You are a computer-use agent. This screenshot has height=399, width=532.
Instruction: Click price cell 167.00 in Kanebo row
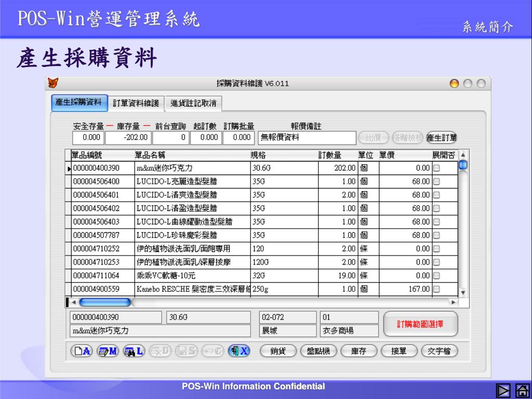pyautogui.click(x=405, y=289)
